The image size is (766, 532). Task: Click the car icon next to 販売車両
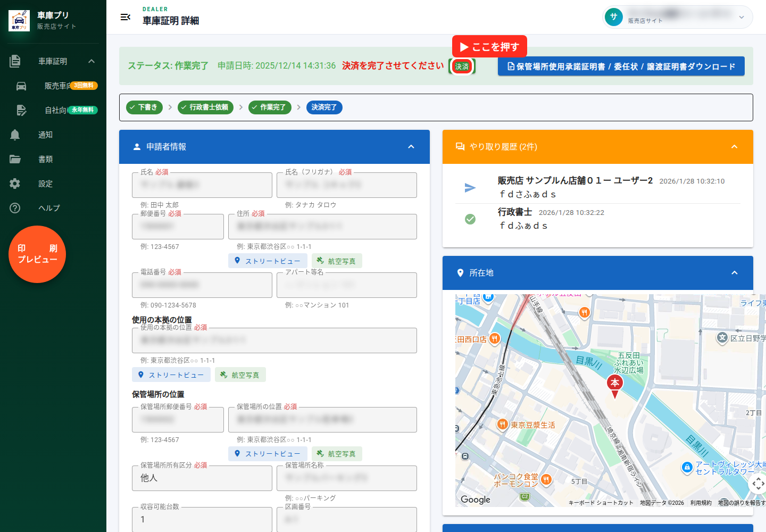(21, 86)
